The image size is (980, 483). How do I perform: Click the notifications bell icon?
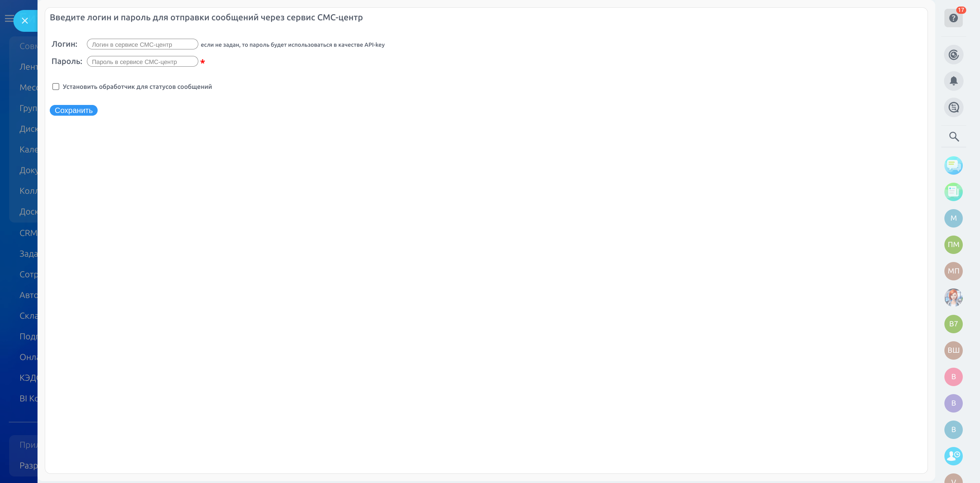954,81
